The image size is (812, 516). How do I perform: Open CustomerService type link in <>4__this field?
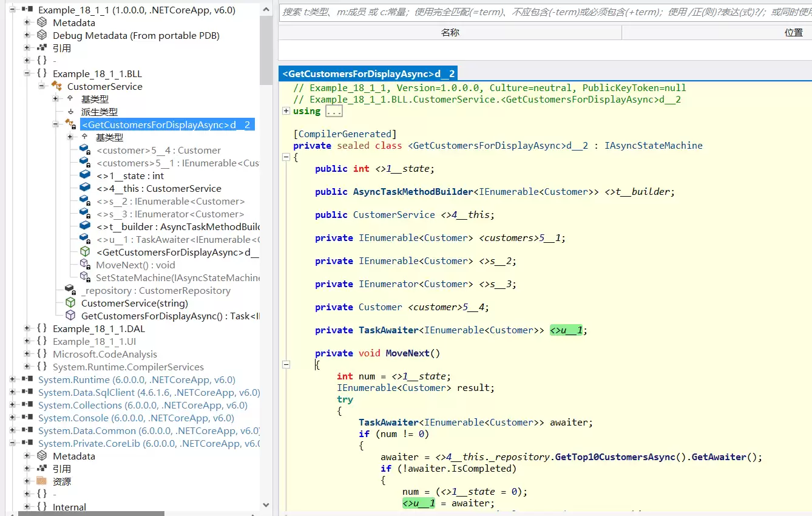[x=394, y=215]
